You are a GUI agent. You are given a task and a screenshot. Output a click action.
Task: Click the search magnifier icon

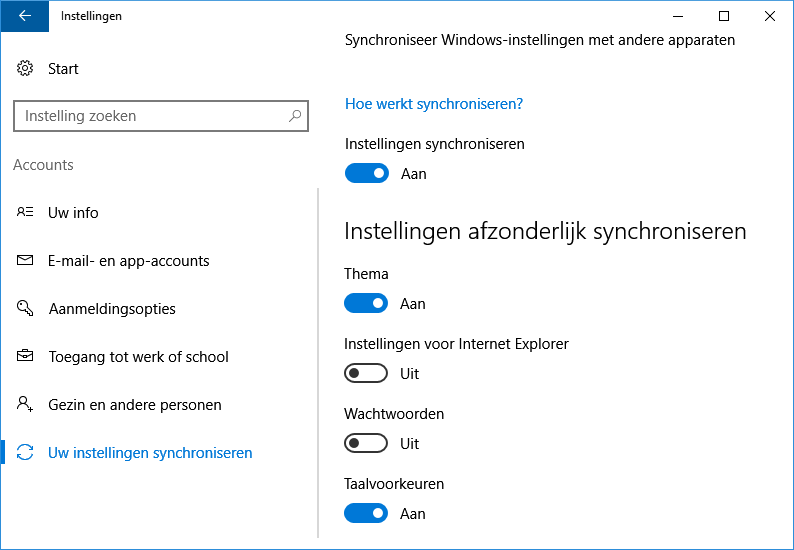295,116
